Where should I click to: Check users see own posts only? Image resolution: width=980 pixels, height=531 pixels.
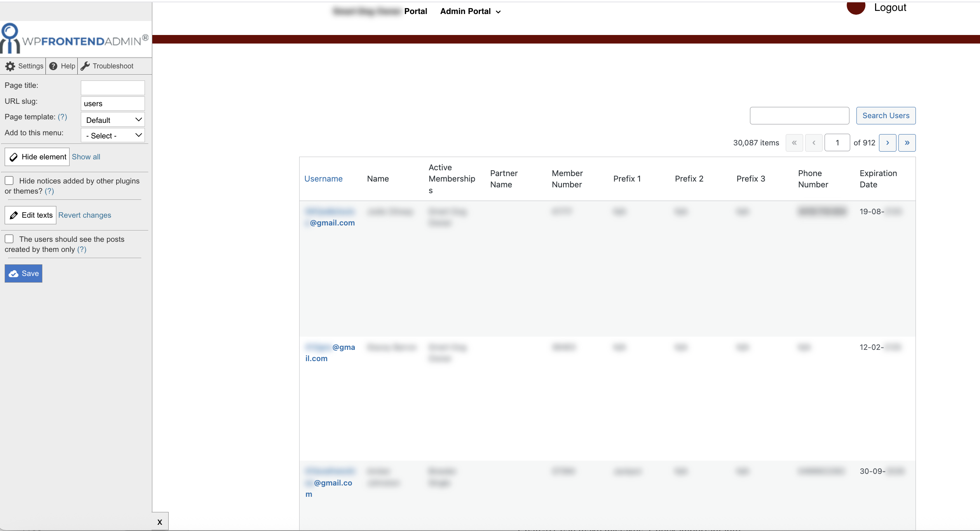tap(9, 239)
